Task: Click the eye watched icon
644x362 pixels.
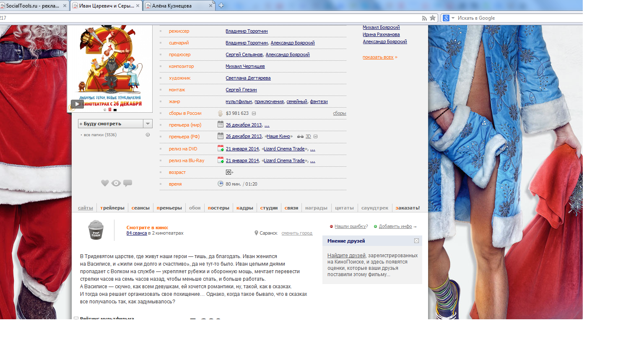Action: [x=116, y=183]
